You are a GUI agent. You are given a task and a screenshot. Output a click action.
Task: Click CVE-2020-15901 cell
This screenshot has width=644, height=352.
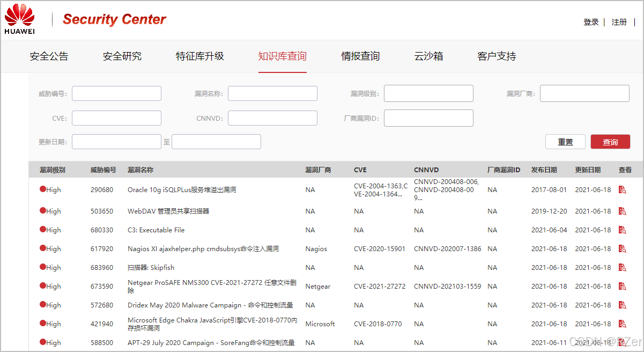(x=380, y=249)
